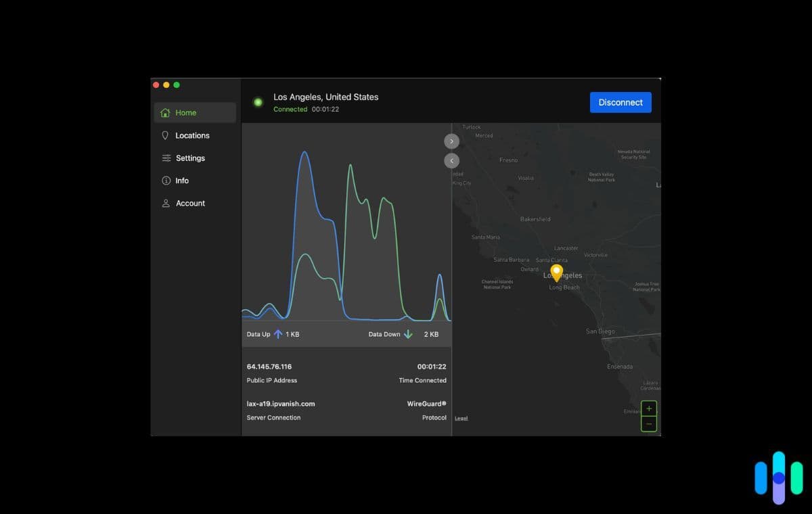Screen dimensions: 812x514
Task: Click the lax-a19.ipvanish.com server name
Action: click(281, 404)
